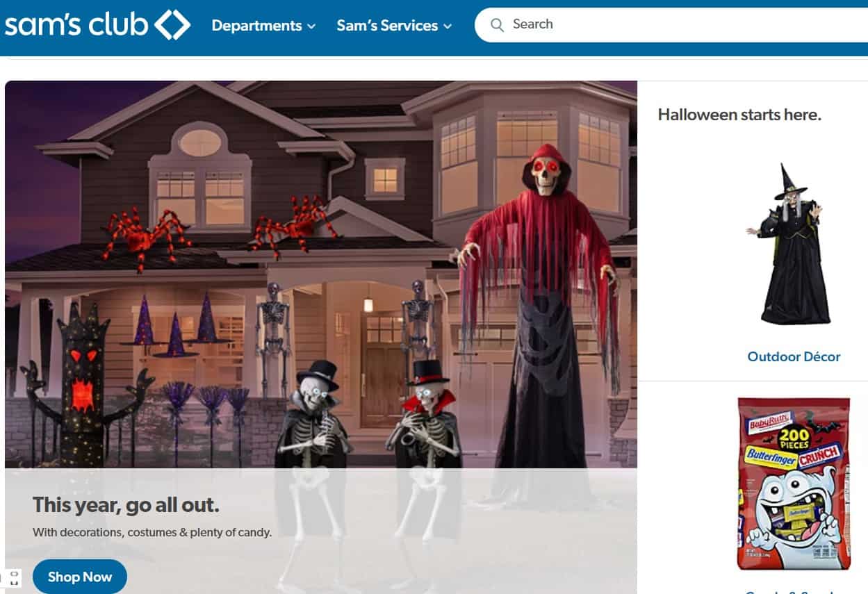Click the Halloween house hero banner image

pyautogui.click(x=321, y=274)
